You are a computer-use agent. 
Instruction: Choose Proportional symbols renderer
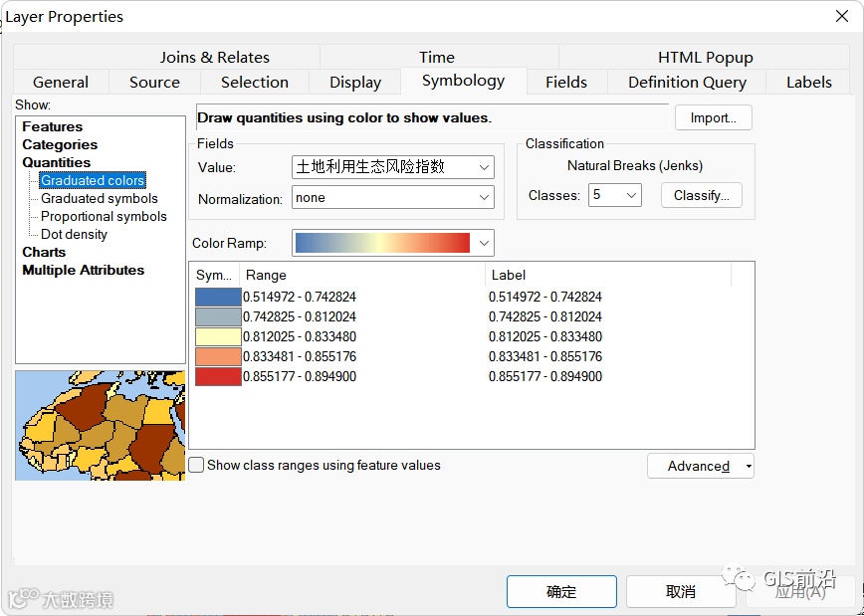(x=104, y=216)
